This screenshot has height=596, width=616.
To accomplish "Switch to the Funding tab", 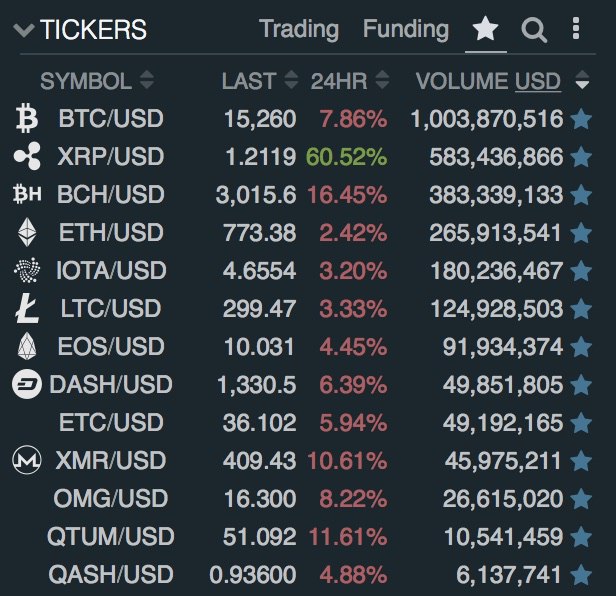I will [x=406, y=30].
